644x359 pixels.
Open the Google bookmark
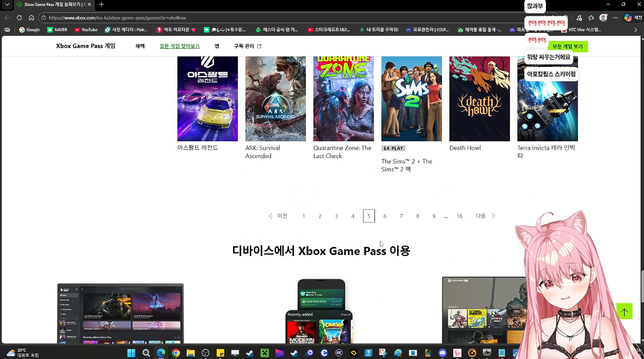pyautogui.click(x=30, y=30)
